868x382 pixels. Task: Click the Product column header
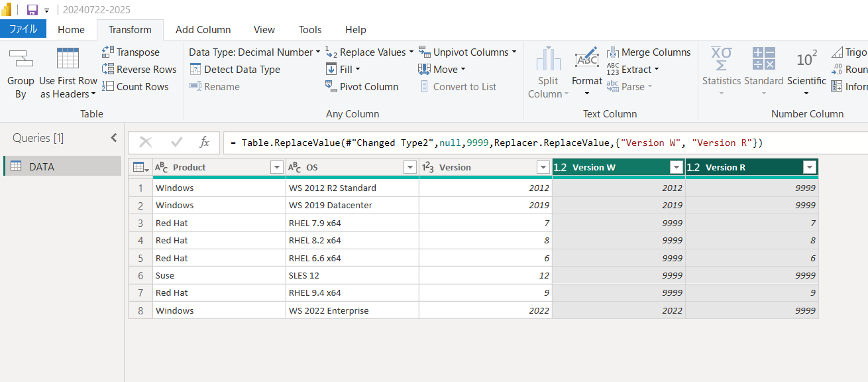[x=190, y=167]
